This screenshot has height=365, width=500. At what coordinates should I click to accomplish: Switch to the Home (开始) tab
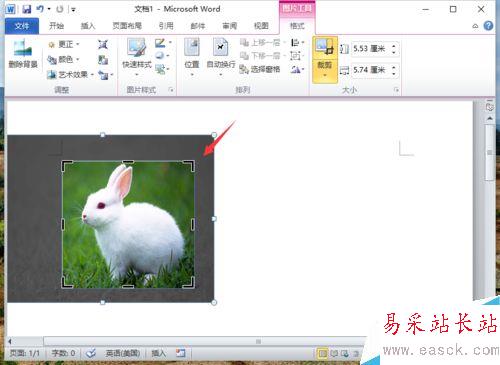pyautogui.click(x=56, y=26)
